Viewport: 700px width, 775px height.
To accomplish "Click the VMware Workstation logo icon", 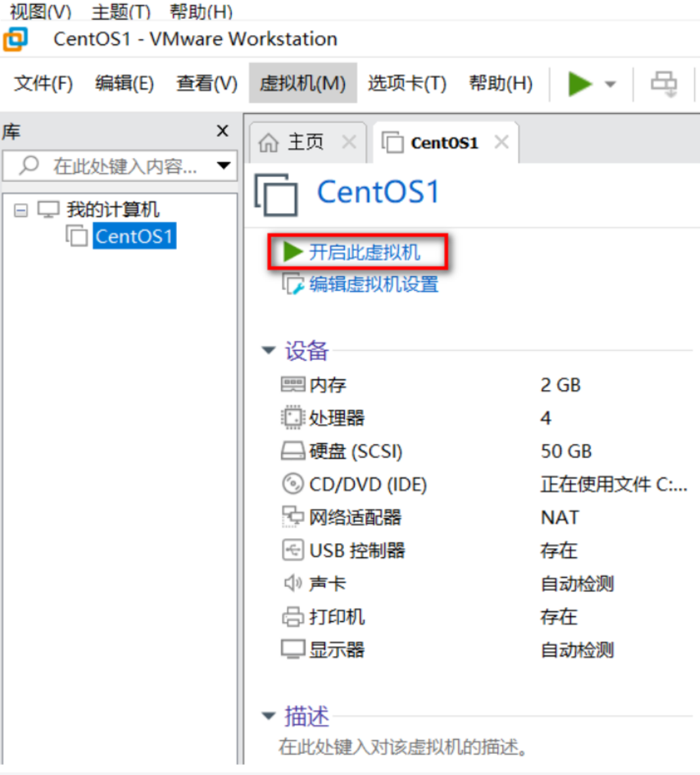I will coord(15,39).
